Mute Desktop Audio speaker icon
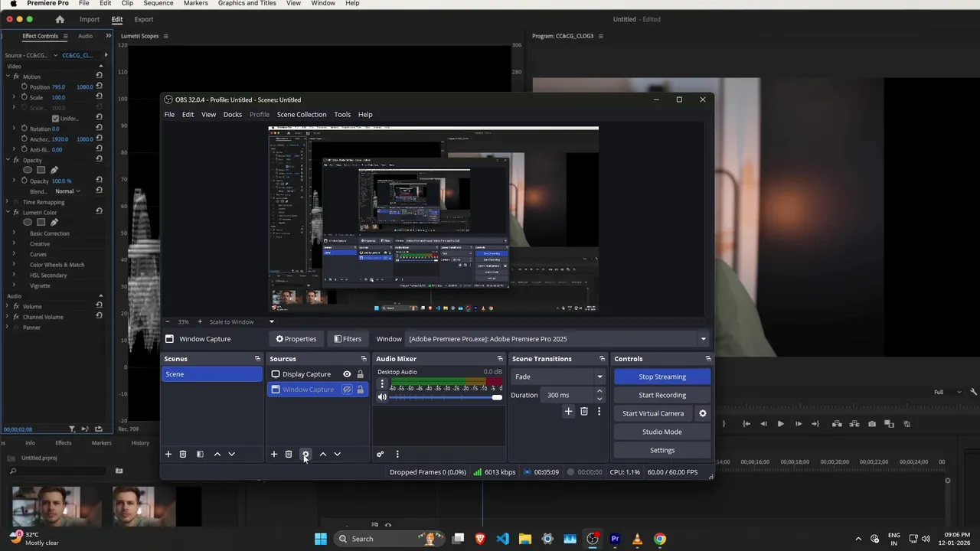Image resolution: width=980 pixels, height=551 pixels. click(x=382, y=396)
